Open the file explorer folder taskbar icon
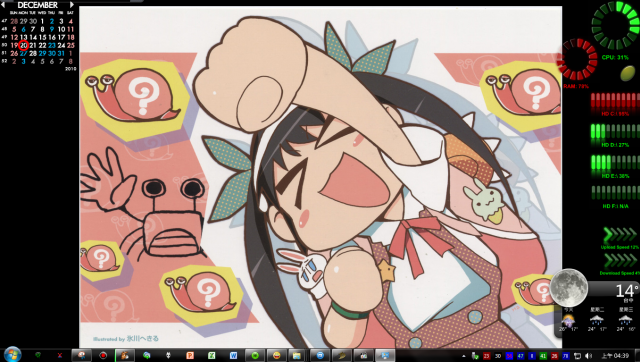640x362 pixels. coord(297,355)
